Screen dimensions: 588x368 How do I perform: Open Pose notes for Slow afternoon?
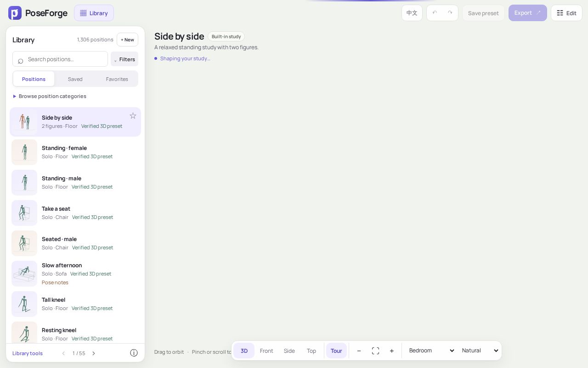click(55, 282)
